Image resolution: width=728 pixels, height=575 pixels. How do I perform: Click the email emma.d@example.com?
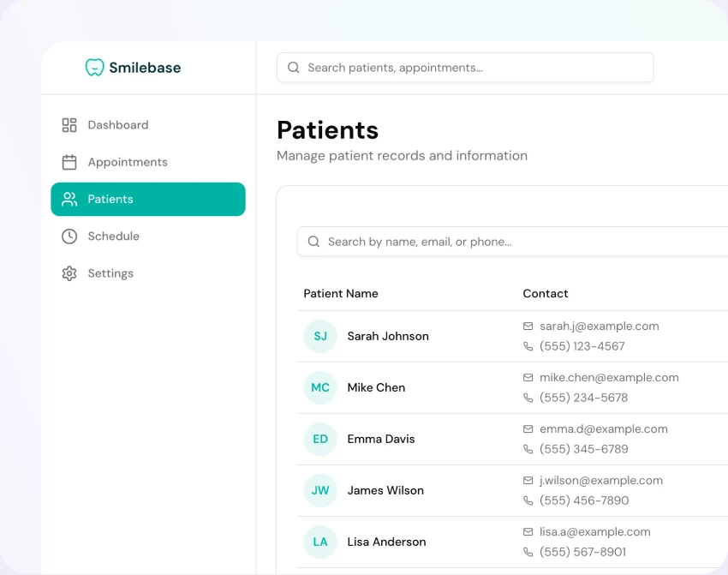pyautogui.click(x=604, y=429)
